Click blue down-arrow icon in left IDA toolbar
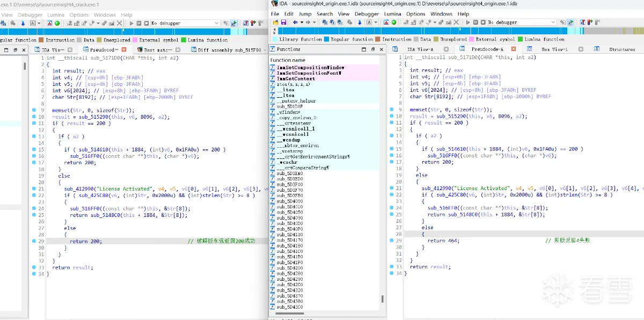Viewport: 644px width, 320px height. [x=23, y=23]
